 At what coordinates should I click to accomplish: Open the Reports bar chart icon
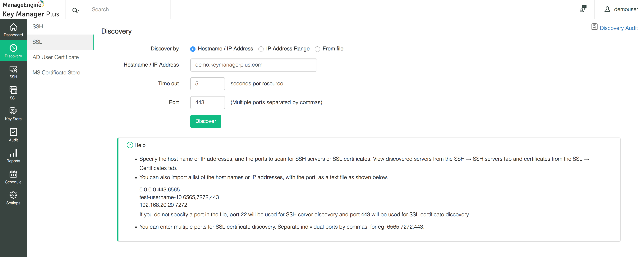pyautogui.click(x=13, y=156)
